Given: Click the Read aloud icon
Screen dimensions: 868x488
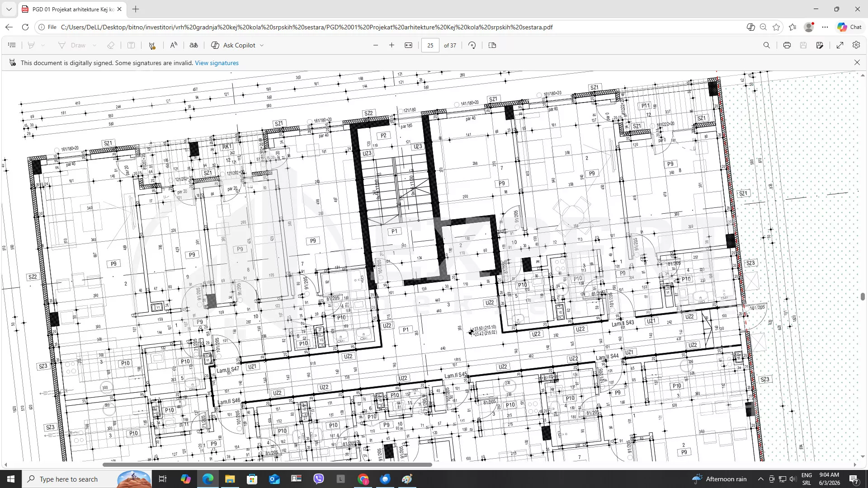Looking at the screenshot, I should 174,45.
